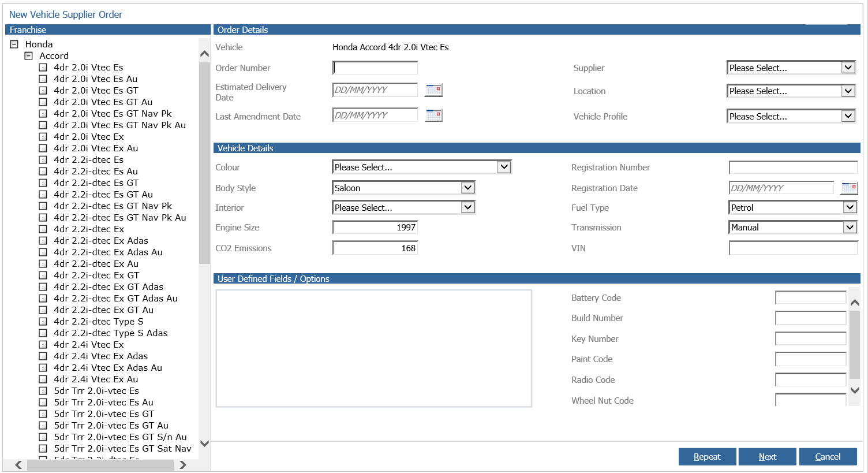The height and width of the screenshot is (473, 868).
Task: Select 5dr Trr 2.0i-vtec Es GT S/n Au
Action: pos(121,437)
